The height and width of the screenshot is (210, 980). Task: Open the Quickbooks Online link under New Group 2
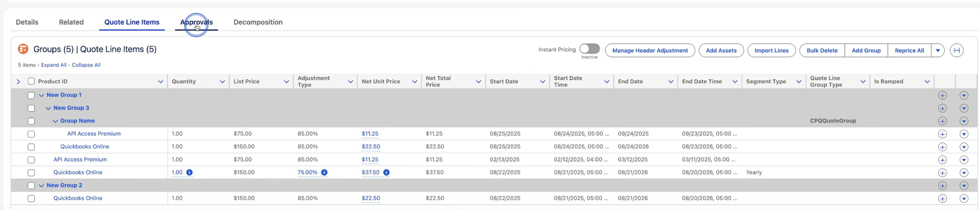click(78, 198)
